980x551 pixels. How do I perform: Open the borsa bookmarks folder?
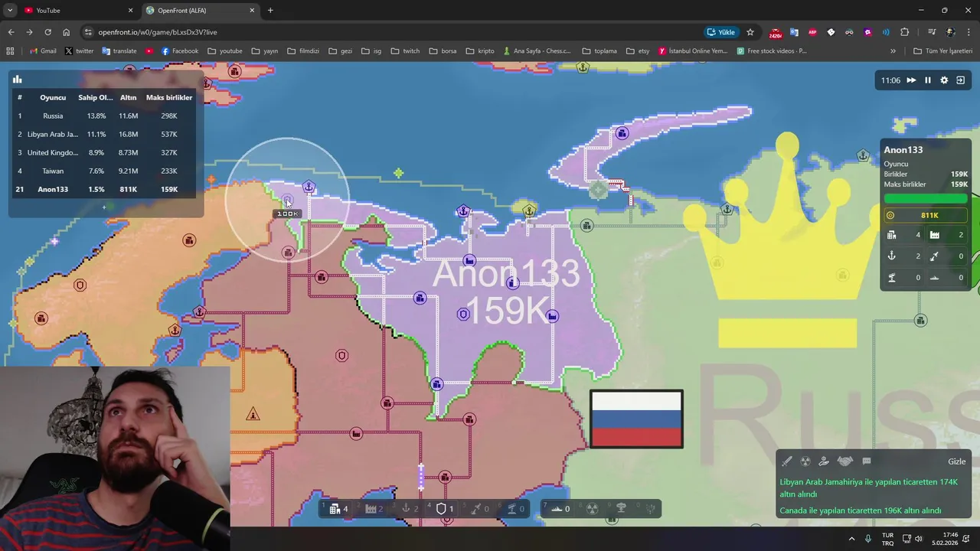[x=443, y=51]
